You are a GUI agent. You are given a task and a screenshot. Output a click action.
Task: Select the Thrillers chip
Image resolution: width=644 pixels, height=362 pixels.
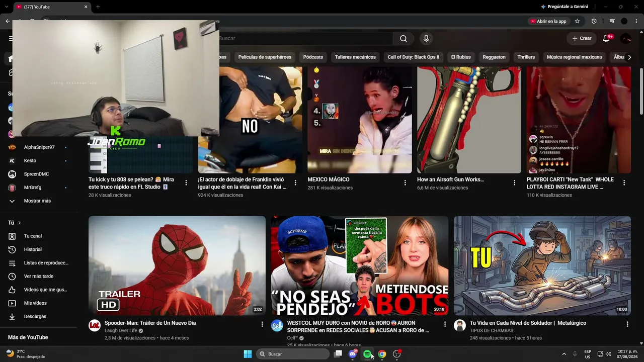(526, 57)
